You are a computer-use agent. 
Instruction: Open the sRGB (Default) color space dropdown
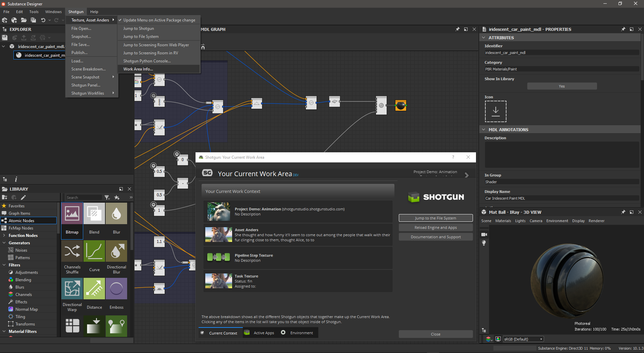click(x=523, y=339)
